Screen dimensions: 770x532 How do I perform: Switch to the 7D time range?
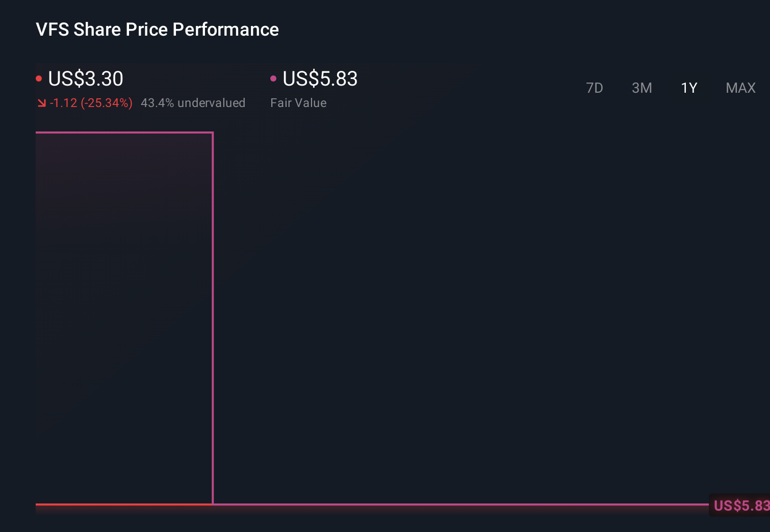point(595,88)
